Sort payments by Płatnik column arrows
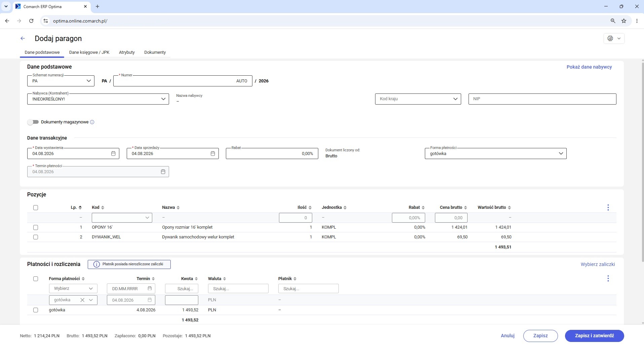The image size is (644, 346). click(x=295, y=279)
